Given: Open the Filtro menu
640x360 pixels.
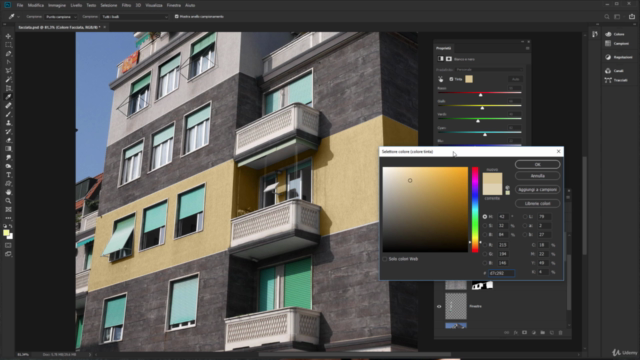Looking at the screenshot, I should 126,5.
